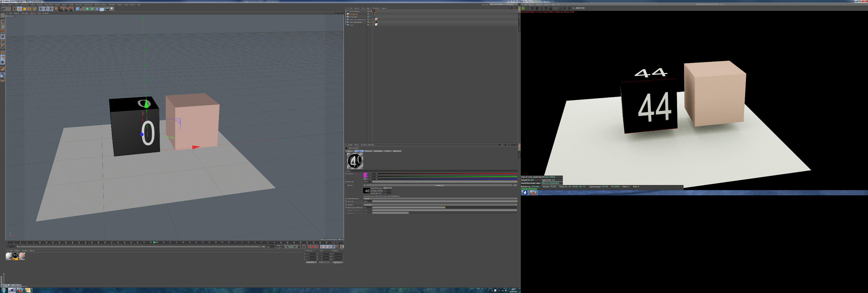The width and height of the screenshot is (868, 293).
Task: Select the Rotate tool in toolbar
Action: (29, 9)
